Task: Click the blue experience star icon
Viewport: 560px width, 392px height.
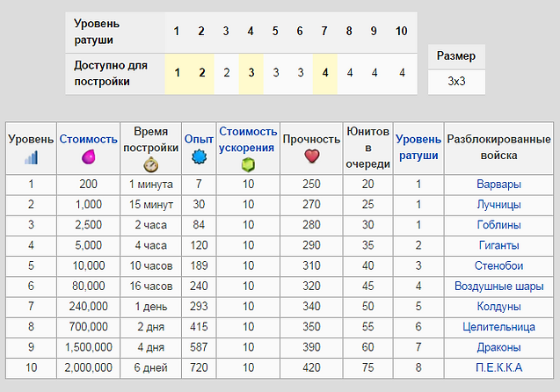Action: (x=199, y=156)
